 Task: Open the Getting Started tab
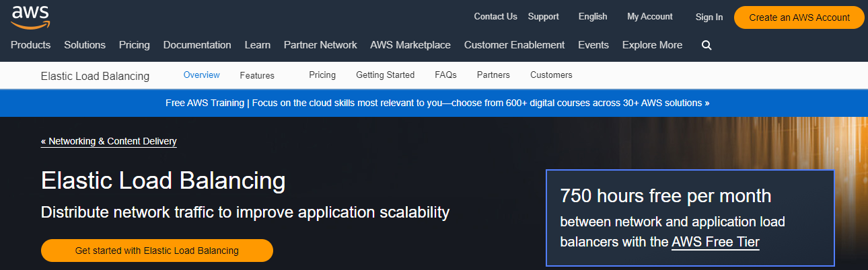[385, 75]
